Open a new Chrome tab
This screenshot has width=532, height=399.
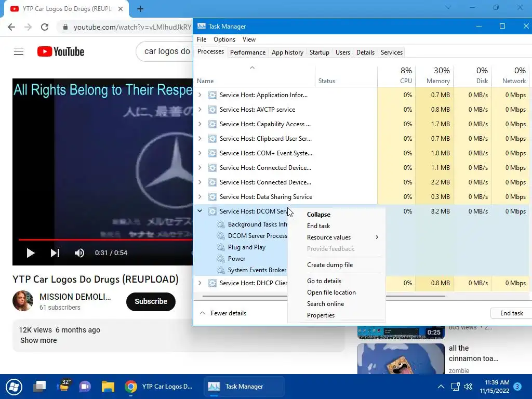tap(140, 9)
